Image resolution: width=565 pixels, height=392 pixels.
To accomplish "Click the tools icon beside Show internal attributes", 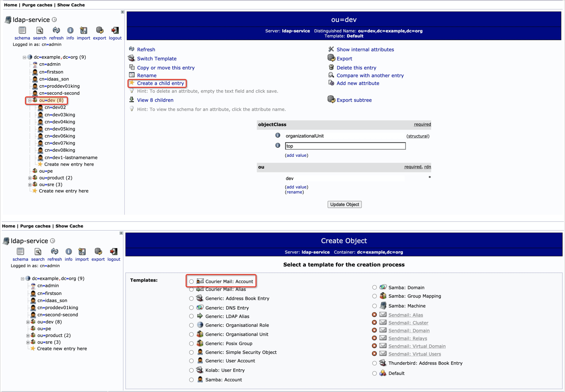I will pos(331,49).
